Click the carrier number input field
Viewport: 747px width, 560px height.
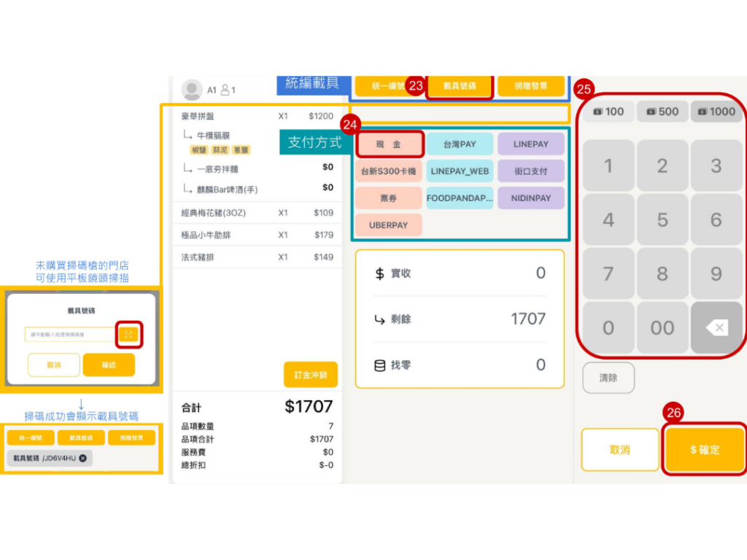click(x=69, y=335)
